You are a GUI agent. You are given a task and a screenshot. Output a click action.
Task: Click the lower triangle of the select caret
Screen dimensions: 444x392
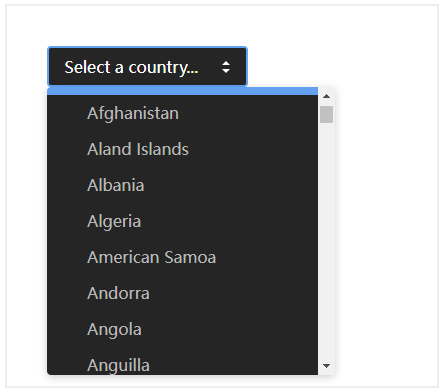pos(226,71)
